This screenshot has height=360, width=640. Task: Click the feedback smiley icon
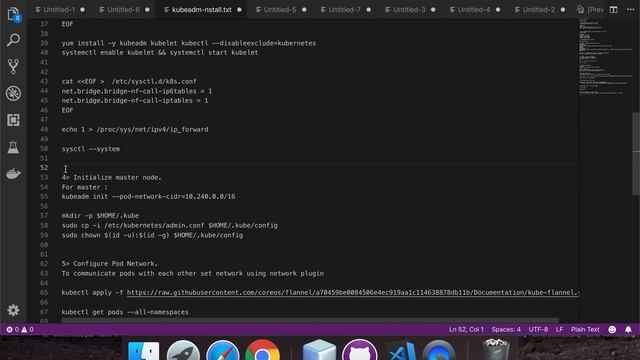[612, 329]
